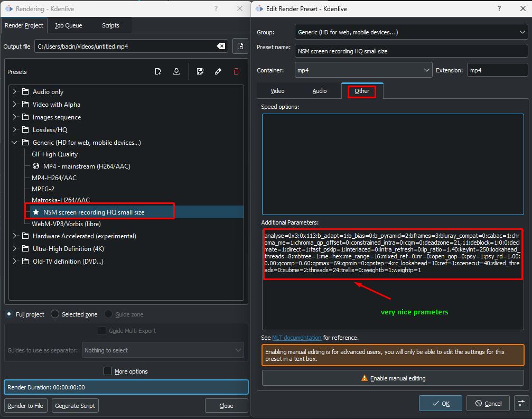Open the Video tab in preset editor
The image size is (532, 419).
(277, 91)
